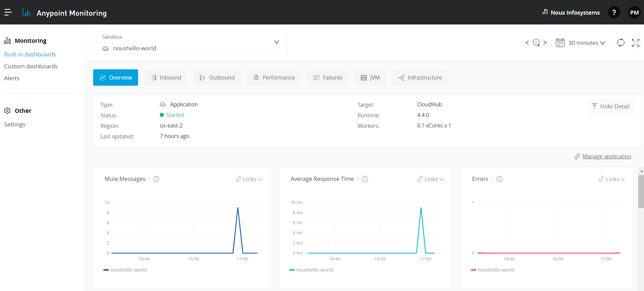Click the Mule Messages spike peak
The width and height of the screenshot is (644, 291).
[x=238, y=208]
